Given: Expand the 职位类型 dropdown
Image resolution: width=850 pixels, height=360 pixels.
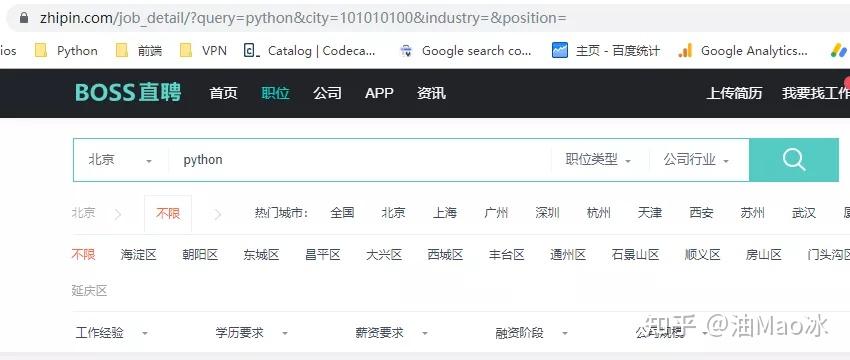Looking at the screenshot, I should (598, 160).
